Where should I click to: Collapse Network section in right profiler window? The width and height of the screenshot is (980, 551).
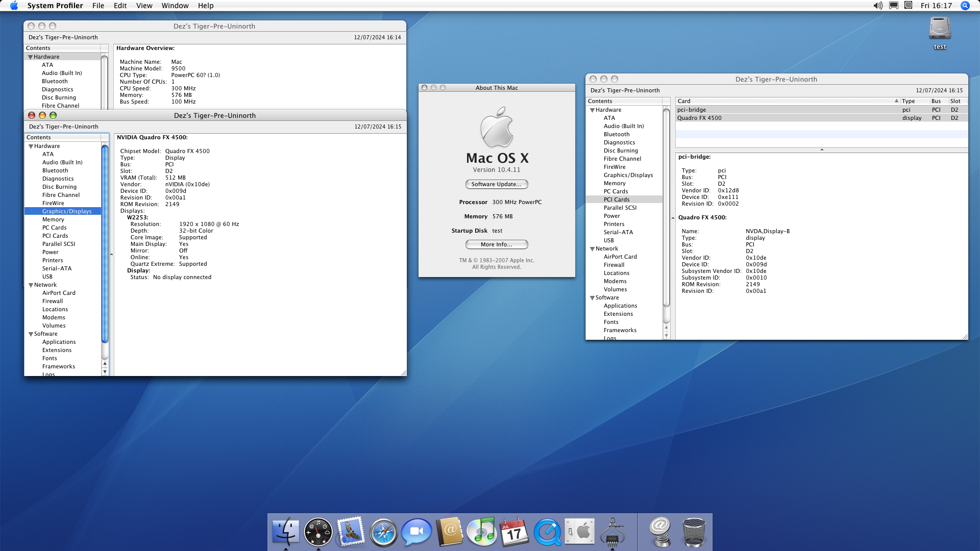coord(592,249)
